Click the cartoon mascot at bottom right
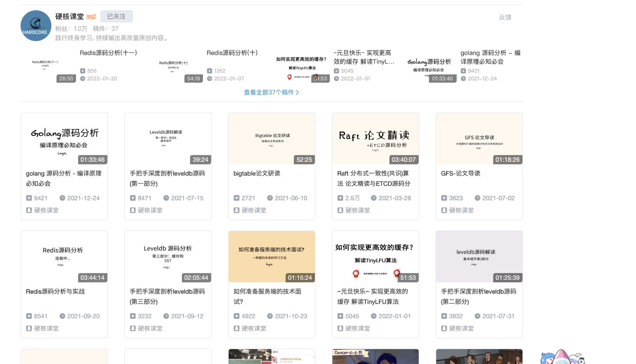This screenshot has width=636, height=364. [563, 357]
